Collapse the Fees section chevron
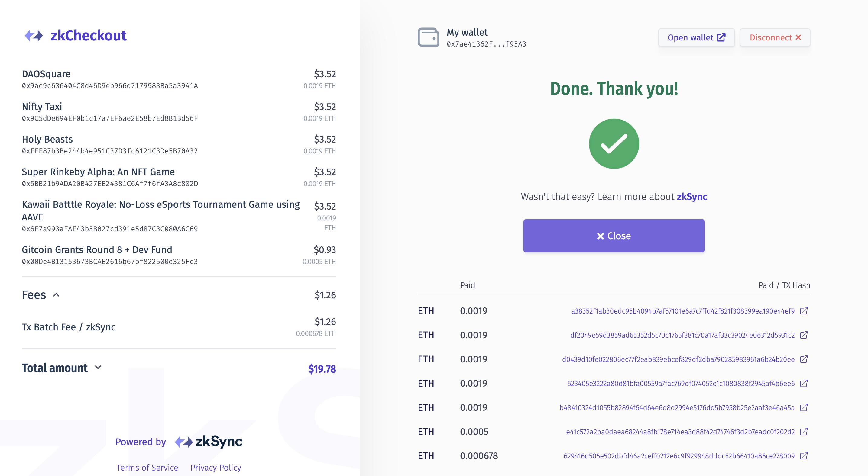 tap(56, 295)
